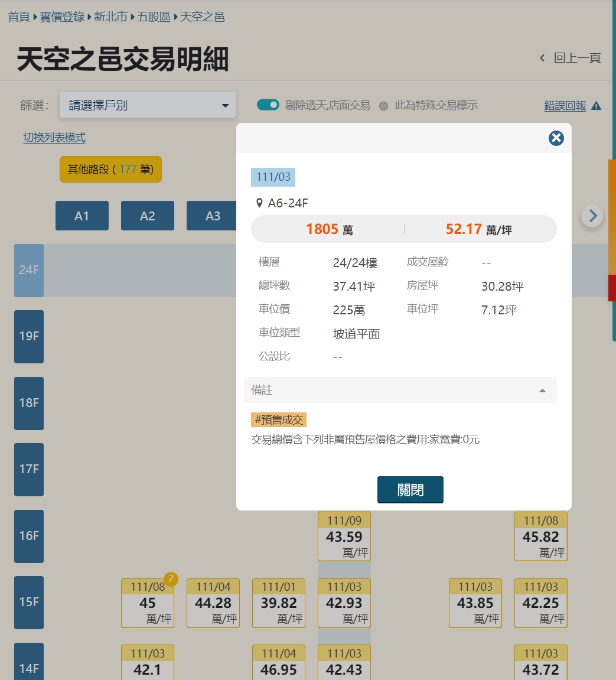
Task: Disable the 剔除透天,店面交易 toggle
Action: [x=268, y=104]
